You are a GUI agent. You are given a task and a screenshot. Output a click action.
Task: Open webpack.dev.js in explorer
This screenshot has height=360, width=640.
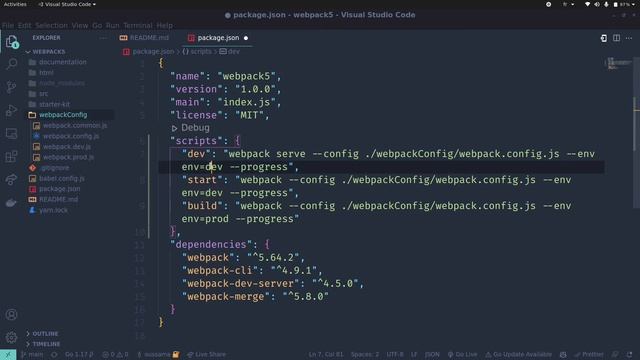click(x=63, y=147)
